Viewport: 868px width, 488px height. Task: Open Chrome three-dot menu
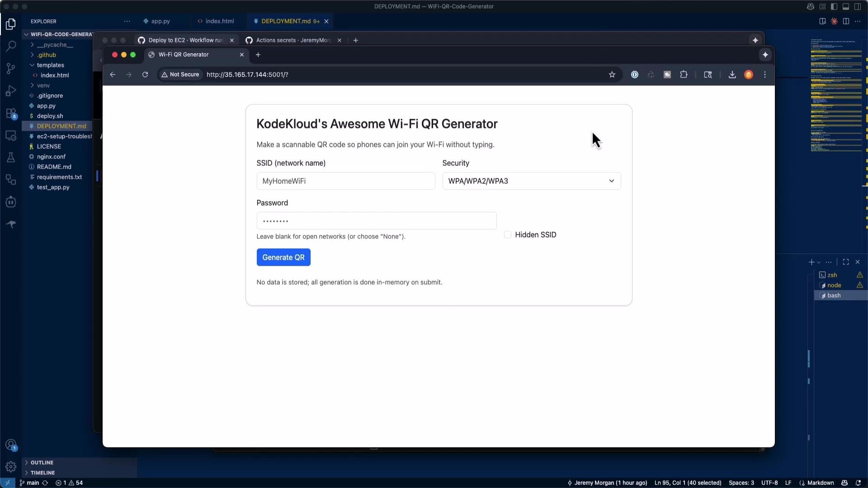pyautogui.click(x=765, y=75)
